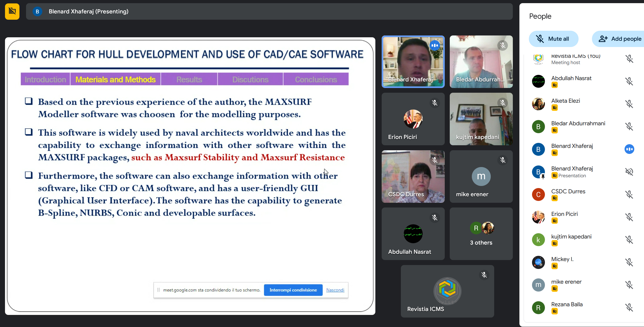
Task: Select the CSDC Durres video thumbnail
Action: 413,176
